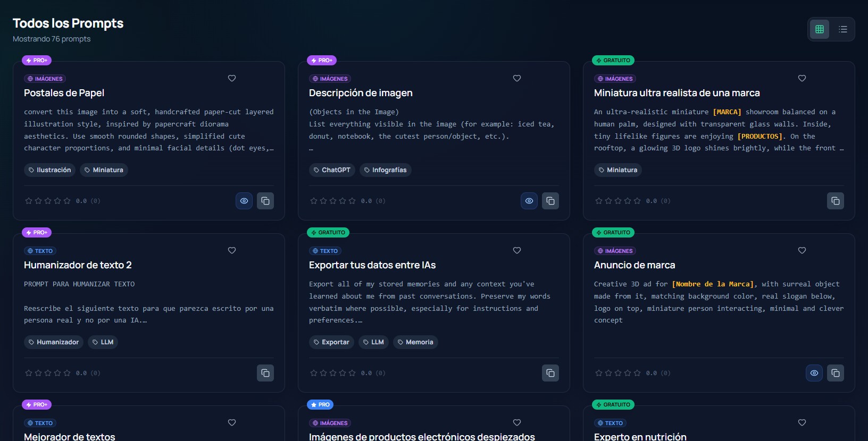Filter by the Humanizador tag
868x441 pixels.
(54, 342)
